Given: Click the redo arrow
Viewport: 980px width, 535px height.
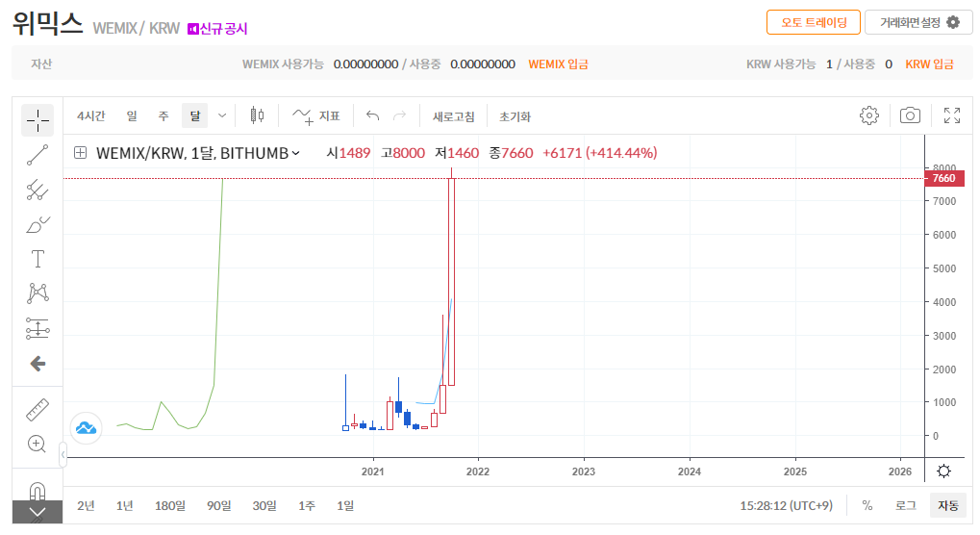Looking at the screenshot, I should (399, 115).
